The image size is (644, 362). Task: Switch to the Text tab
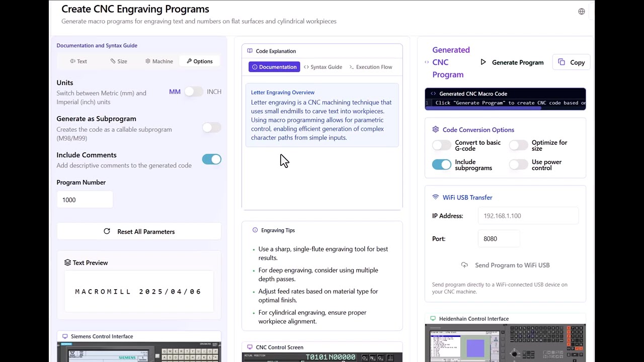(x=78, y=61)
